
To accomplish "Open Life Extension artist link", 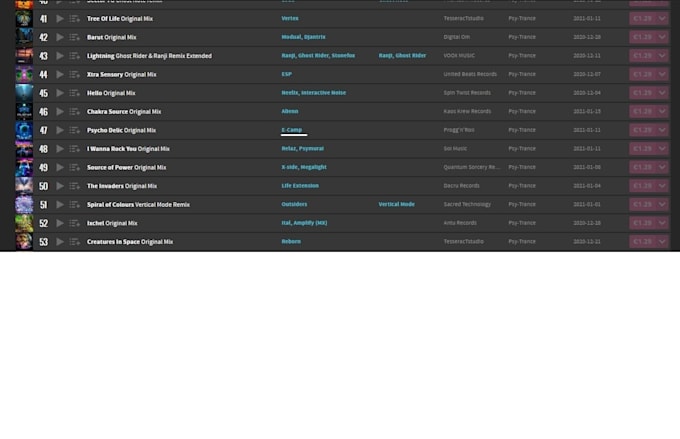I will coord(300,186).
